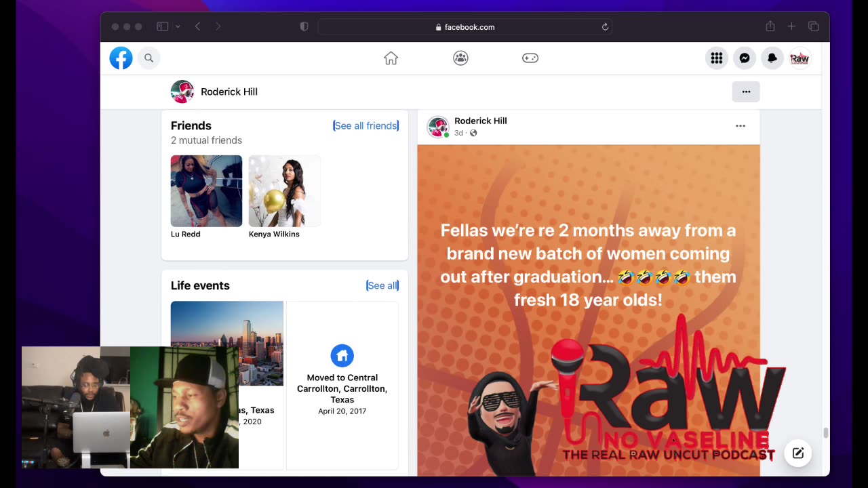Open the Facebook menu grid icon
Viewport: 868px width, 488px height.
[x=717, y=58]
